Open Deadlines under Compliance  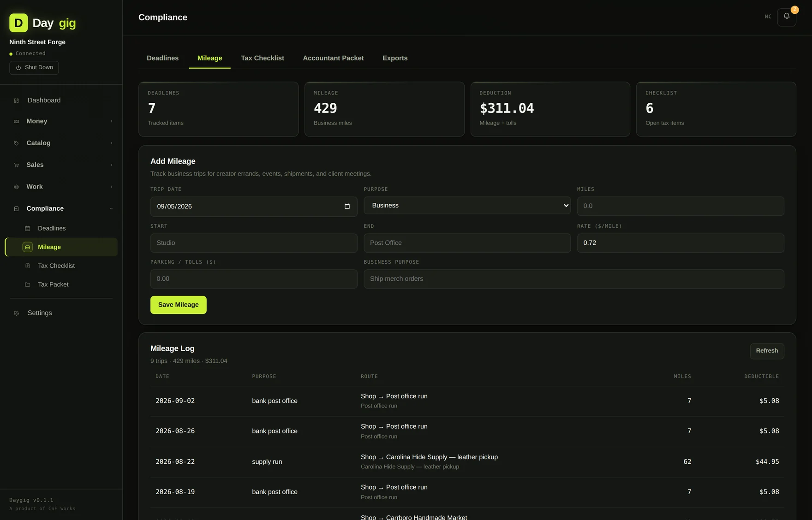pos(61,228)
